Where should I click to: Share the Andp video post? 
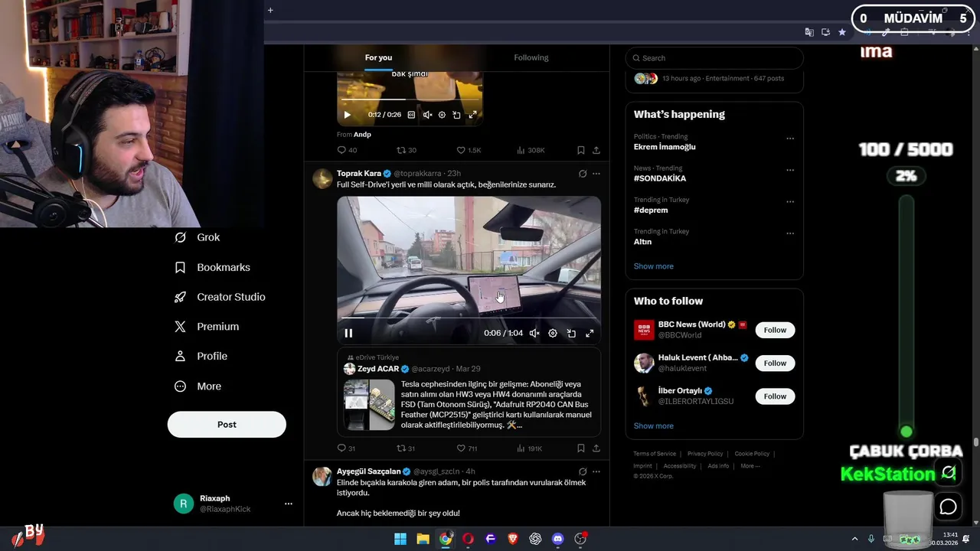coord(596,150)
